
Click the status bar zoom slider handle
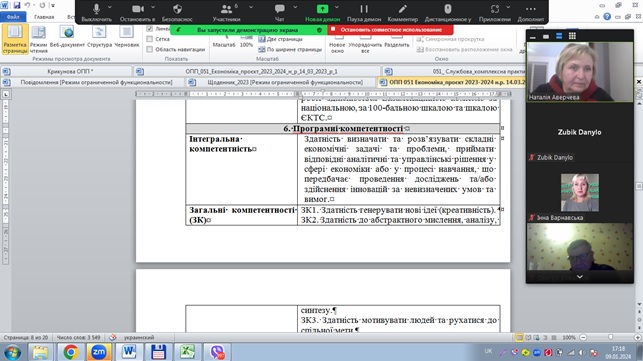[610, 337]
